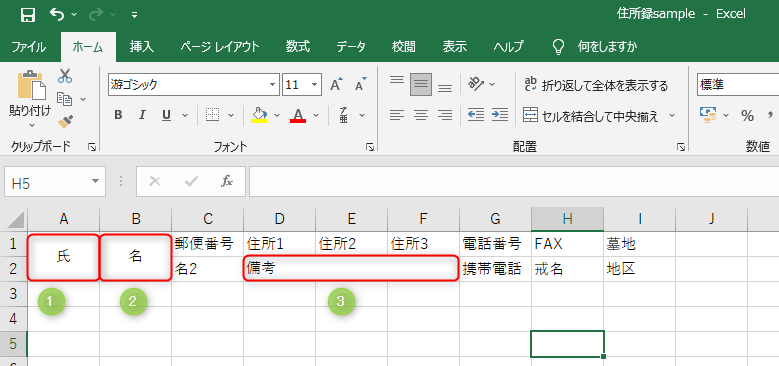Open the 表示 tab
Image resolution: width=779 pixels, height=366 pixels.
[454, 47]
